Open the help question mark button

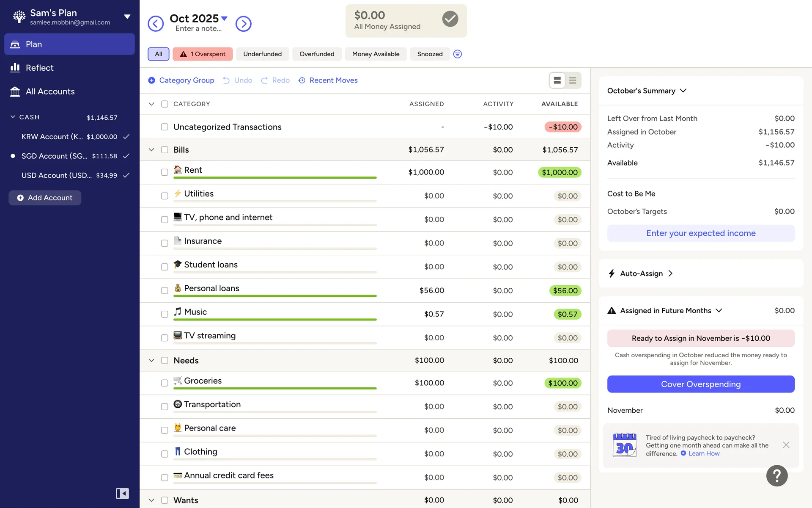tap(776, 476)
